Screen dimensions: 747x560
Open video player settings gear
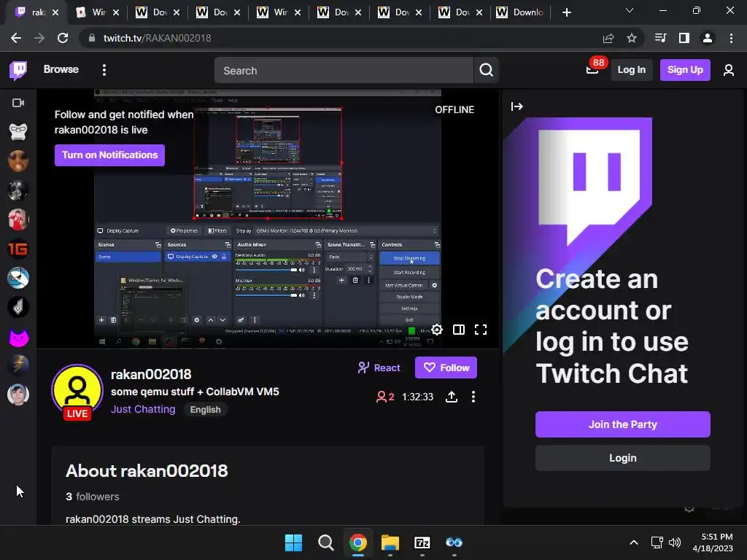tap(437, 330)
